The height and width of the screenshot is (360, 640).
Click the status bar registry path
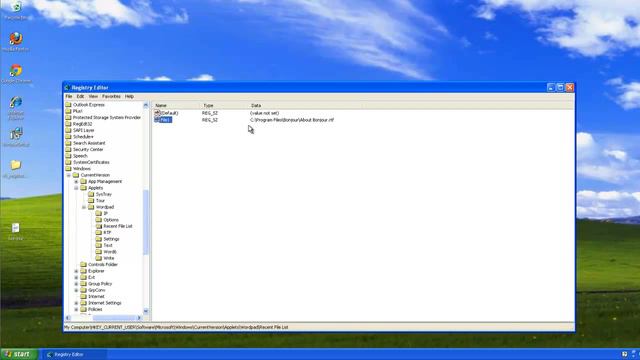[176, 327]
